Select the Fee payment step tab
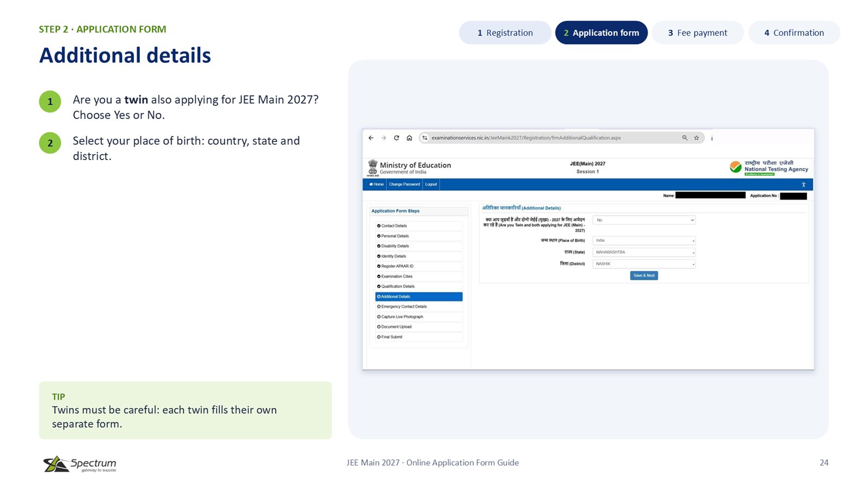Viewport: 868px width, 488px height. pyautogui.click(x=698, y=33)
